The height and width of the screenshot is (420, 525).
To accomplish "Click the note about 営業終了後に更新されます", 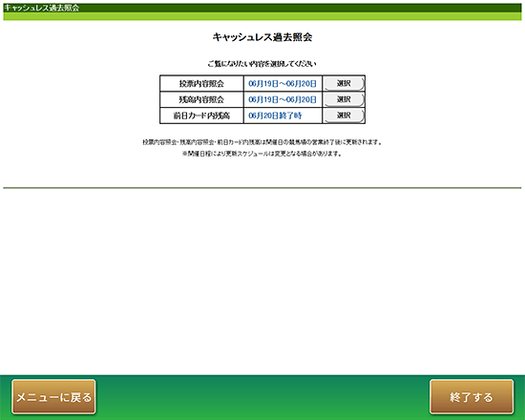I will click(262, 142).
